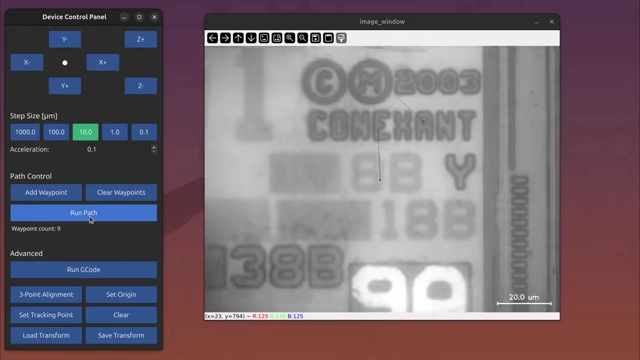Click the white center dot in jog pad

tap(65, 63)
